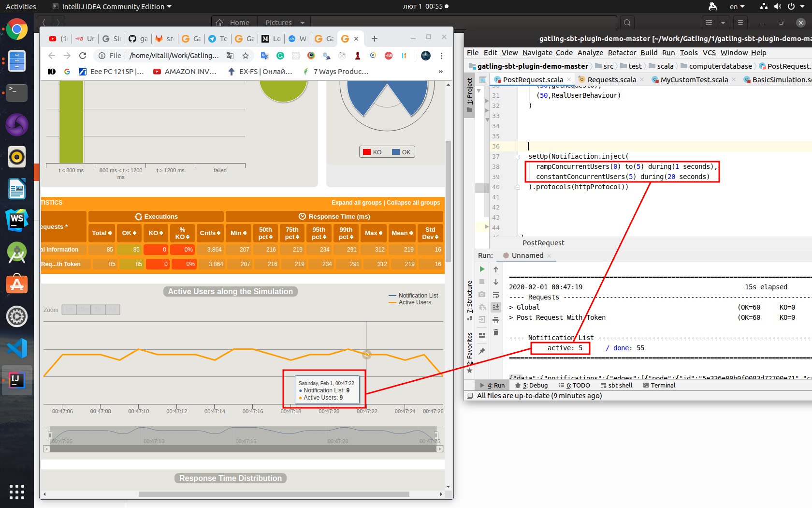Sort statistics by Max column
The width and height of the screenshot is (812, 508).
click(x=374, y=233)
